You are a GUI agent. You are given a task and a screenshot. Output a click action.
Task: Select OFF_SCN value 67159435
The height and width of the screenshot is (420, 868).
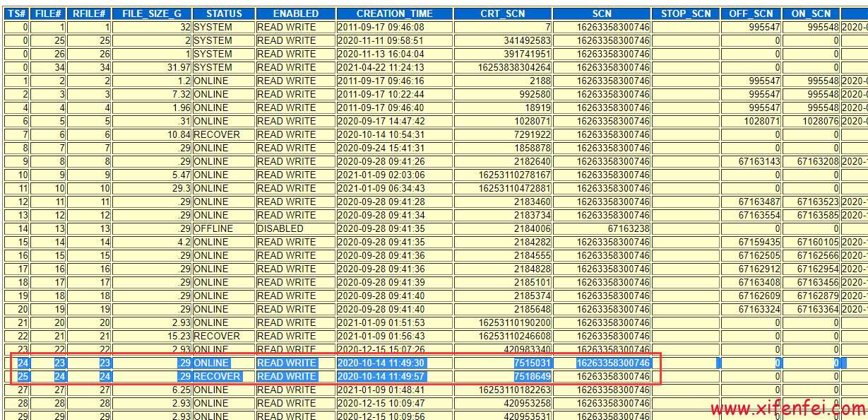[759, 242]
